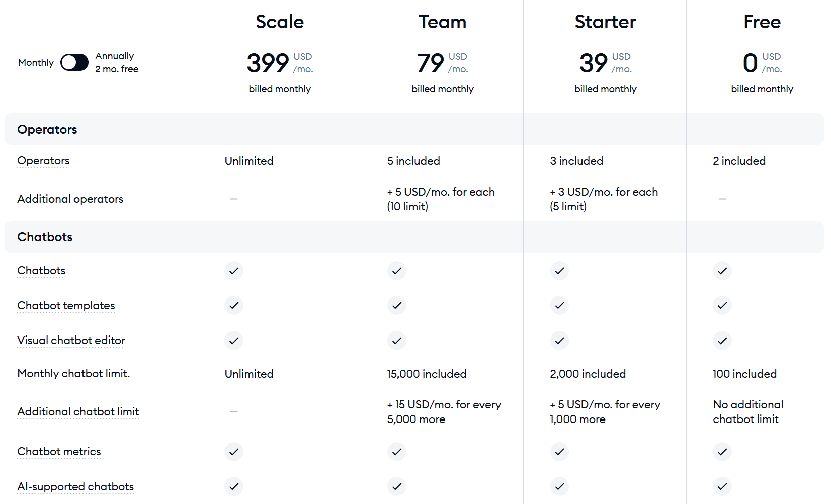This screenshot has width=831, height=504.
Task: Click AI-supported chatbots checkmark under Scale plan
Action: click(234, 486)
